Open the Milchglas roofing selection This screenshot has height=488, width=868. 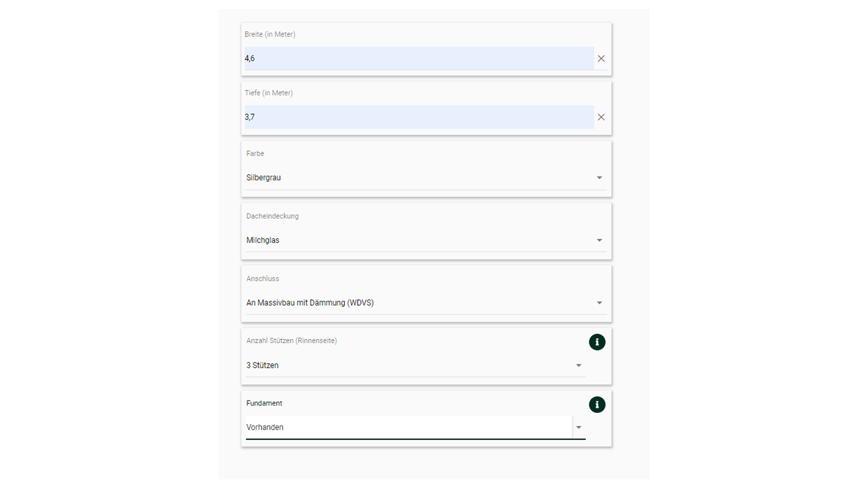263,240
